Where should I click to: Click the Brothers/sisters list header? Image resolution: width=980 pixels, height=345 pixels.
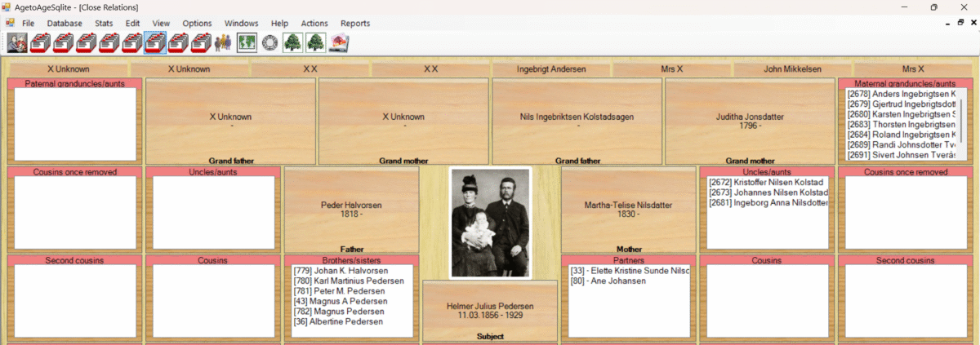[x=351, y=260]
